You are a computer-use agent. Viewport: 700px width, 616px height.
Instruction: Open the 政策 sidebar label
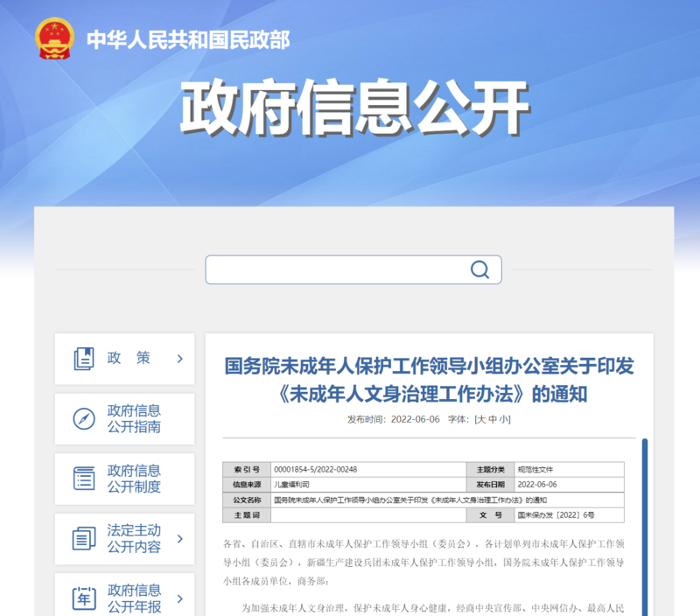click(129, 358)
